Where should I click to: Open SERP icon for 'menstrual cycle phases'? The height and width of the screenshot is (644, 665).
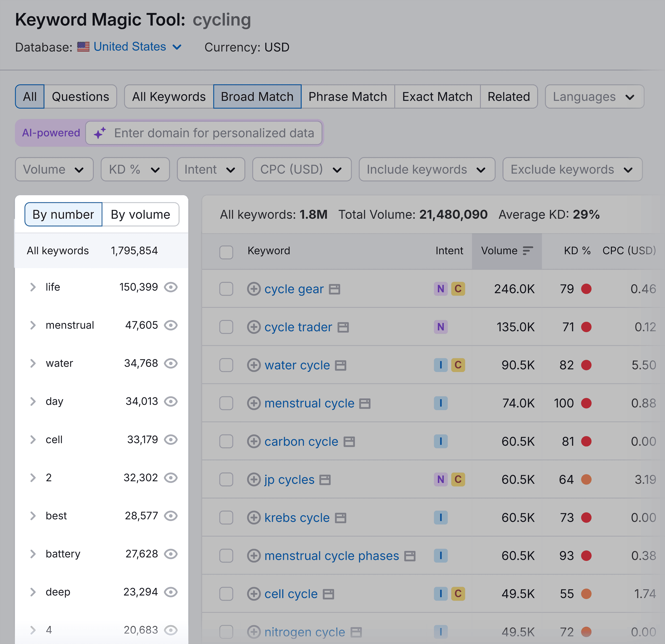[410, 556]
